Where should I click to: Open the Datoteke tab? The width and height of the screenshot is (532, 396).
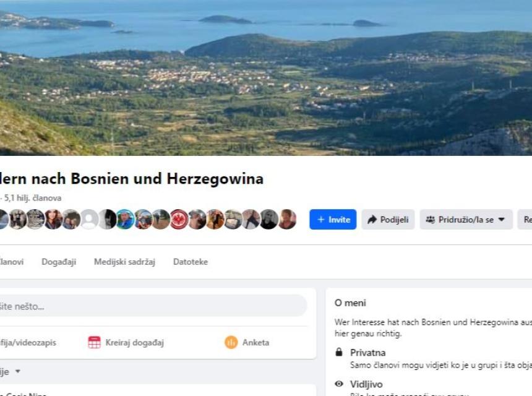tap(191, 262)
